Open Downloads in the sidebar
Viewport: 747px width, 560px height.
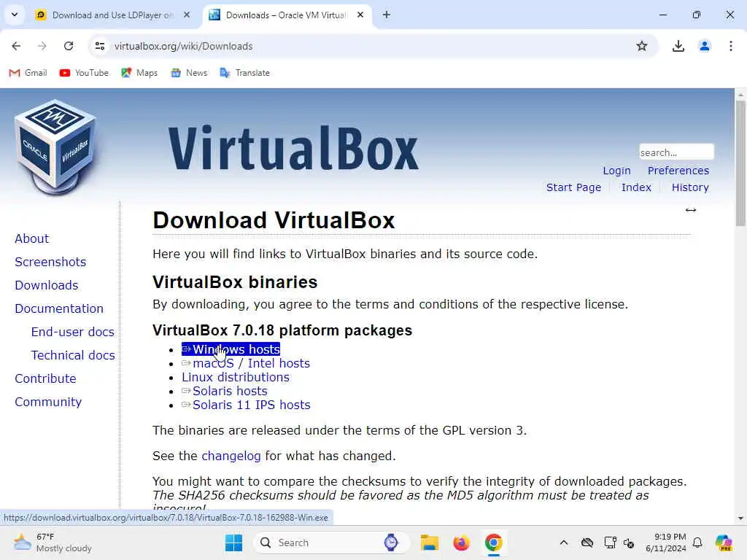click(46, 285)
